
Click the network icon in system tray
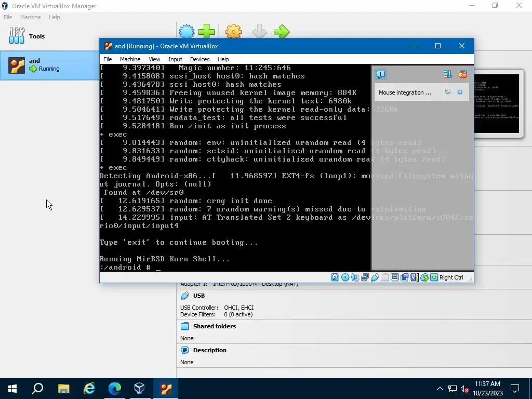pos(453,389)
